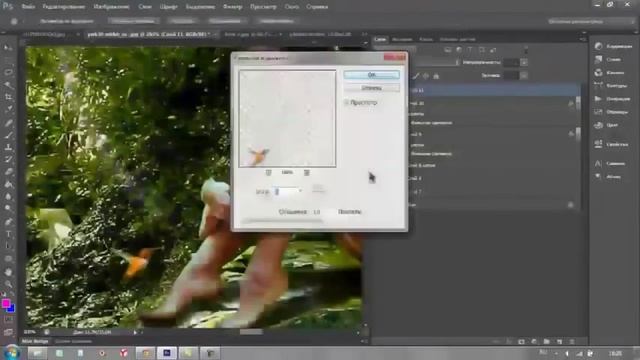Zoom out the dialog preview
This screenshot has height=360, width=640.
tap(268, 173)
